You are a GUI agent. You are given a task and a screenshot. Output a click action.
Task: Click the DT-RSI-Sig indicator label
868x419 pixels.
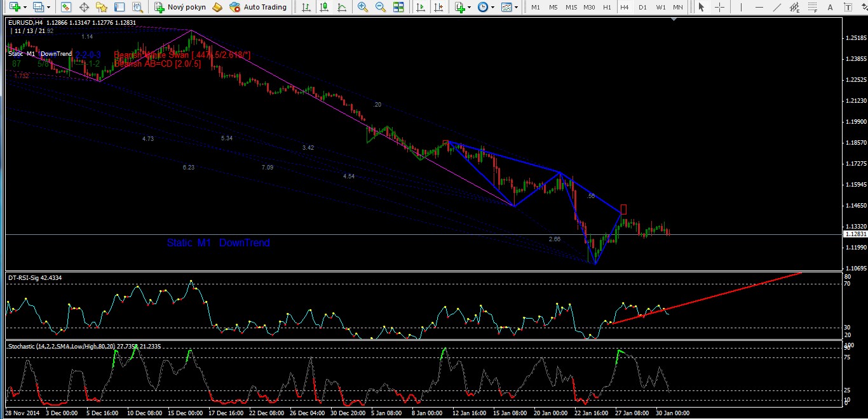(x=35, y=277)
